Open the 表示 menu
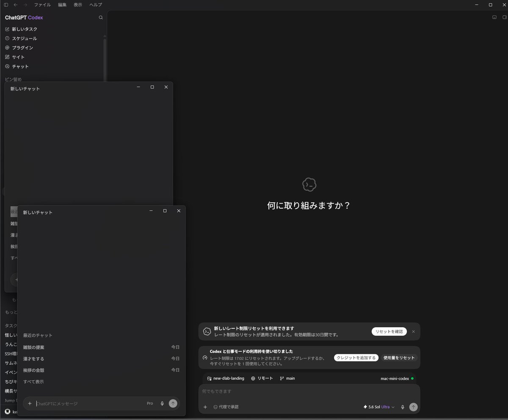The image size is (508, 420). (78, 5)
